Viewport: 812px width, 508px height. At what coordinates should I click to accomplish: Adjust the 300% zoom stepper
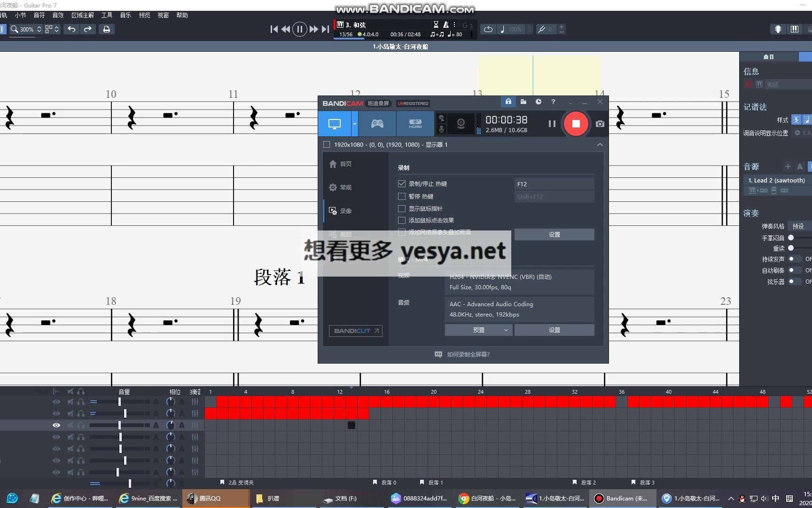tap(39, 29)
